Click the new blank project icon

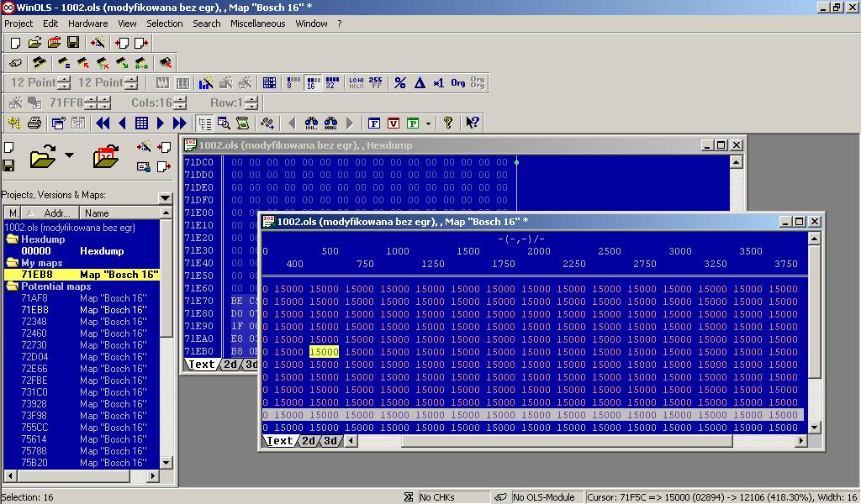15,43
